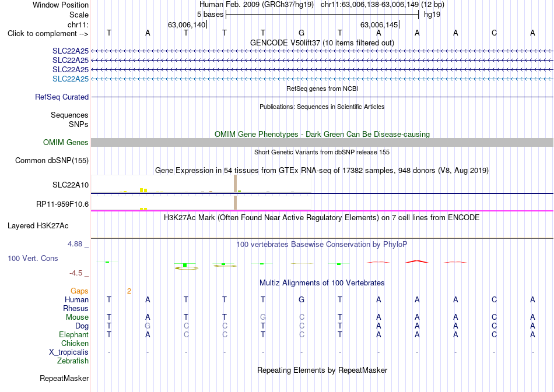554x392 pixels.
Task: Click the Gaps row label
Action: [79, 291]
